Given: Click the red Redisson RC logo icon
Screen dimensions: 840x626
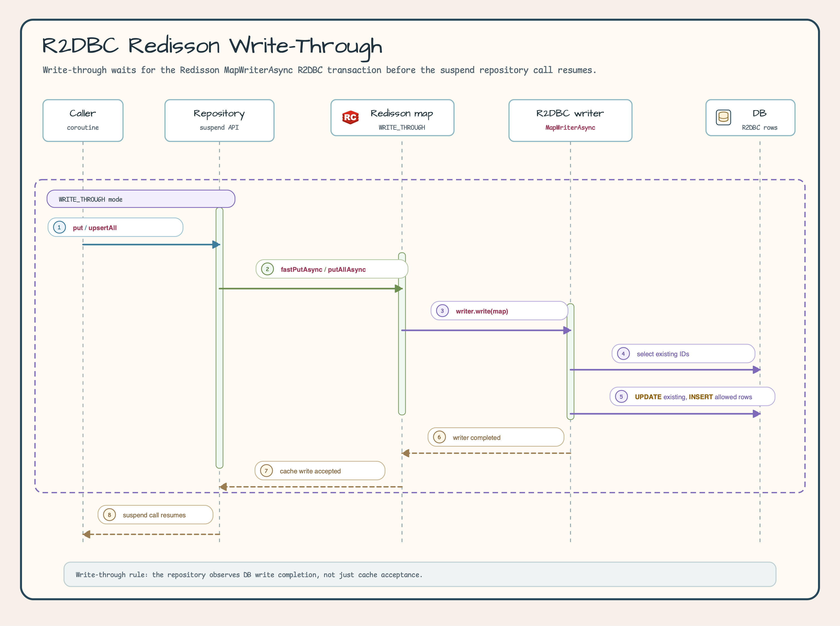Looking at the screenshot, I should coord(350,117).
